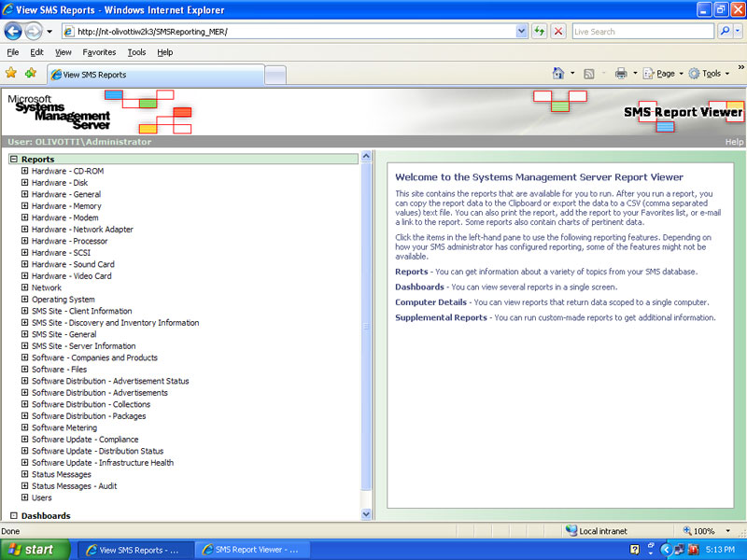Click the address bar URL field
This screenshot has height=560, width=747.
[289, 32]
